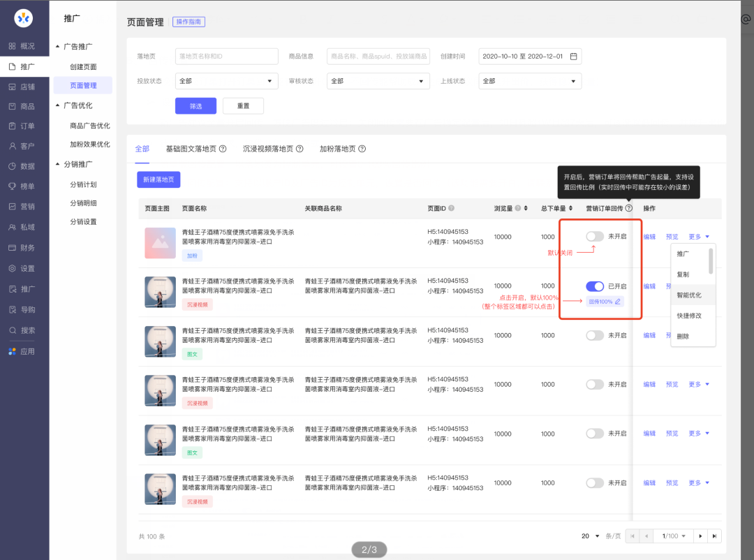The width and height of the screenshot is (754, 560).
Task: Open 创建页面 in the side menu
Action: 83,67
